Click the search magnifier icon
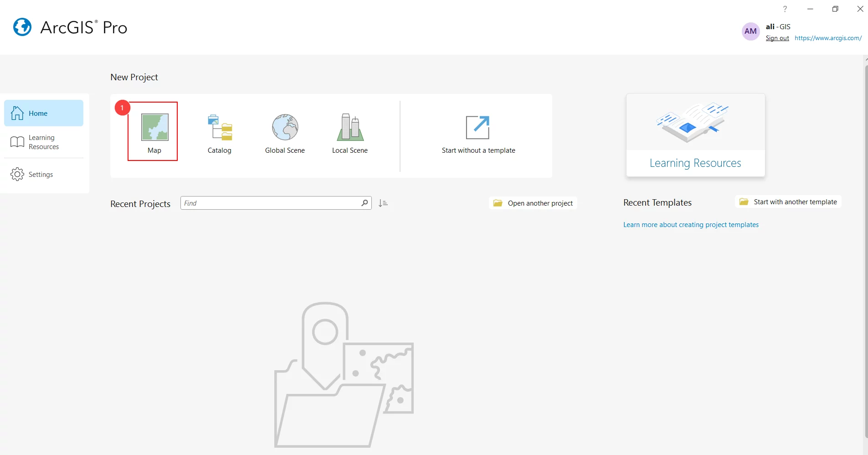 [x=365, y=203]
